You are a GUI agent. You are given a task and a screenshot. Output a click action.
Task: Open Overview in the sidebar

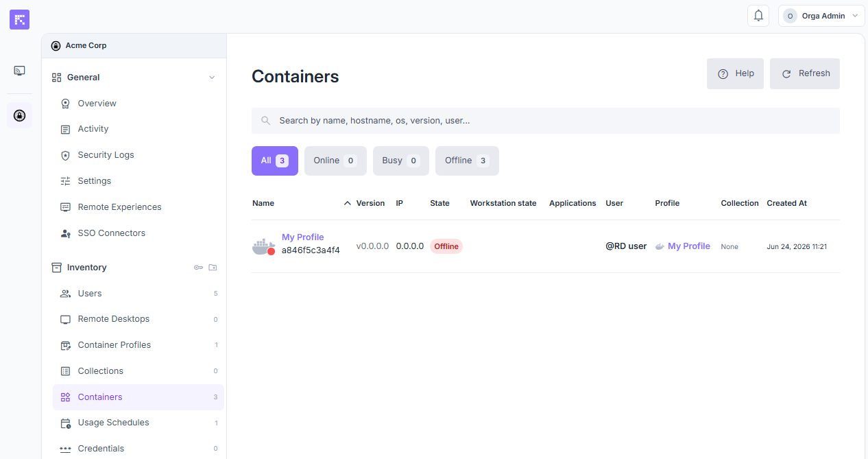(138, 104)
